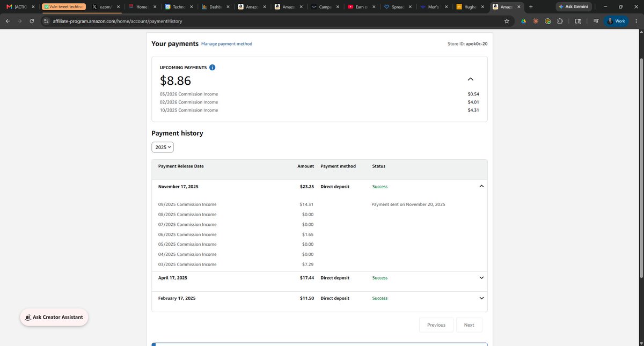The image size is (644, 346).
Task: Open the Work profile button
Action: click(616, 21)
